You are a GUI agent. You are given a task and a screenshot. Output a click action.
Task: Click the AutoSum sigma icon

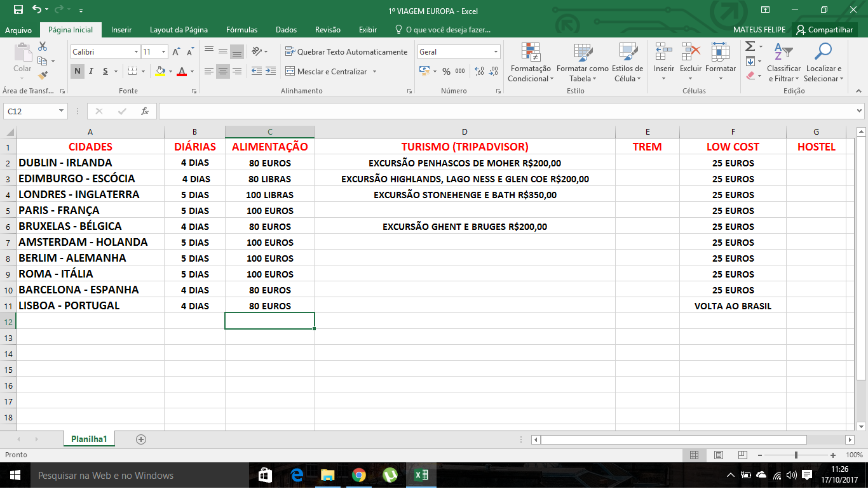pos(750,46)
